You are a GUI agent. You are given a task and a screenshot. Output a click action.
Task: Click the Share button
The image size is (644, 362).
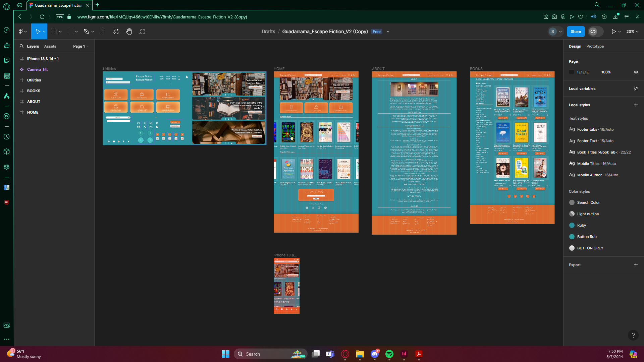pos(576,32)
